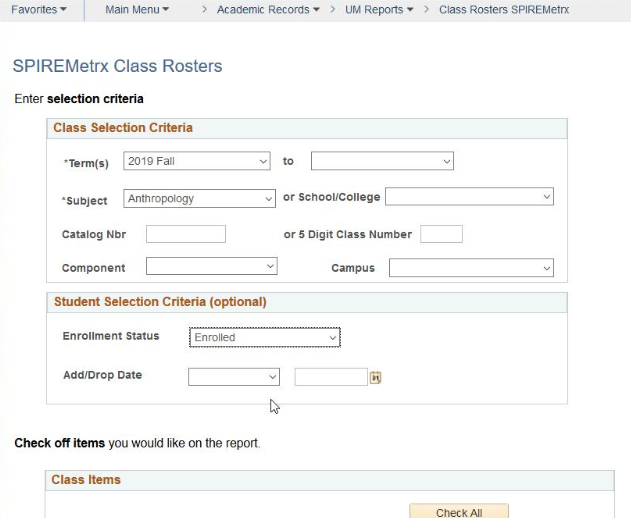631x518 pixels.
Task: Focus the 5 Digit Class Number field
Action: click(x=441, y=234)
